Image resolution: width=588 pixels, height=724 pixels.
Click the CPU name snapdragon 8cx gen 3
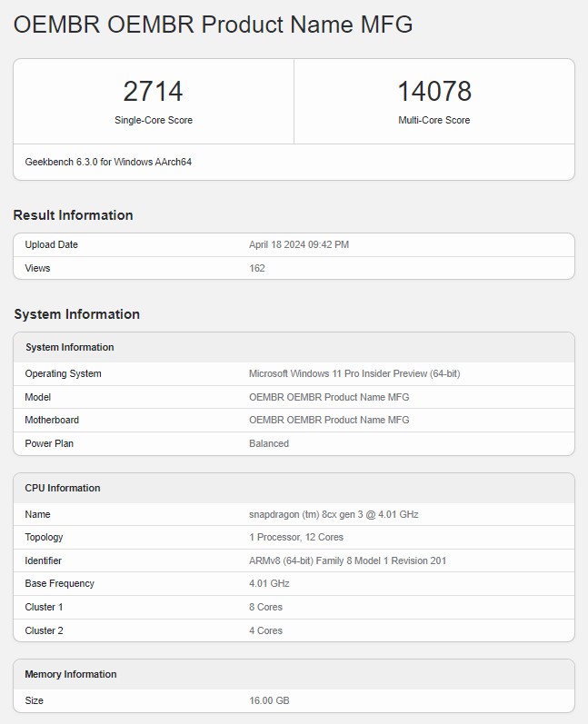(x=334, y=514)
